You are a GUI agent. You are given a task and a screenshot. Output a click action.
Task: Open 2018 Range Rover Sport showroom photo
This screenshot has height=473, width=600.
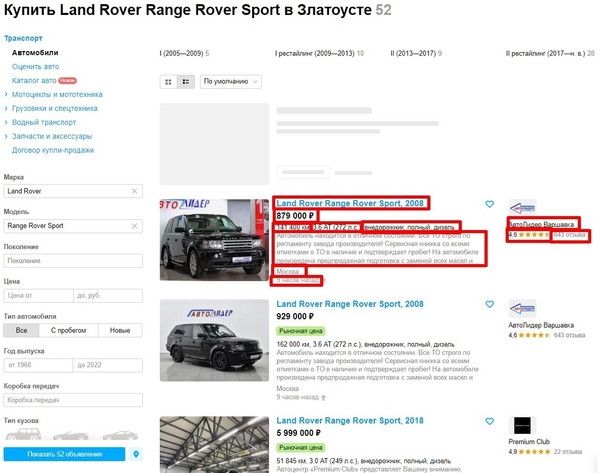pos(214,445)
